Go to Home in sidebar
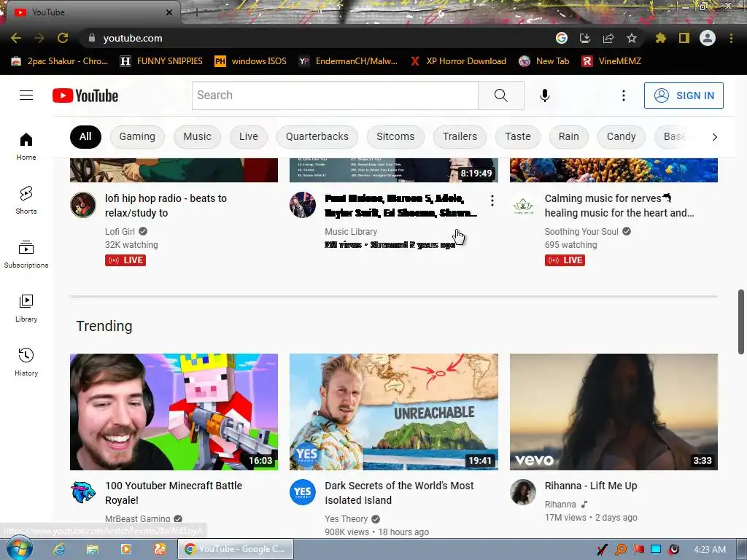The height and width of the screenshot is (560, 747). tap(26, 146)
